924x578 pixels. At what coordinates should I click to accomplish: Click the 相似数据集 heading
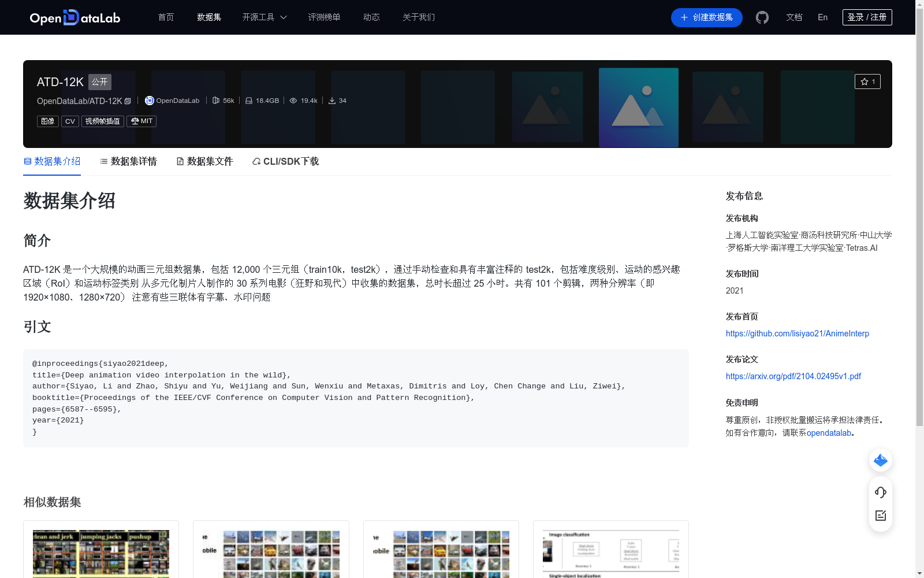point(52,502)
